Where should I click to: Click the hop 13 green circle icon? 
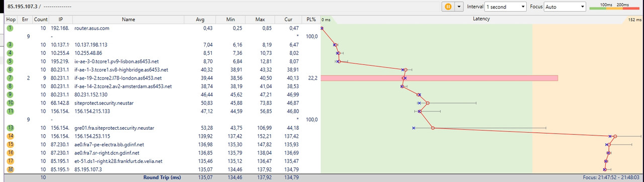click(10, 128)
